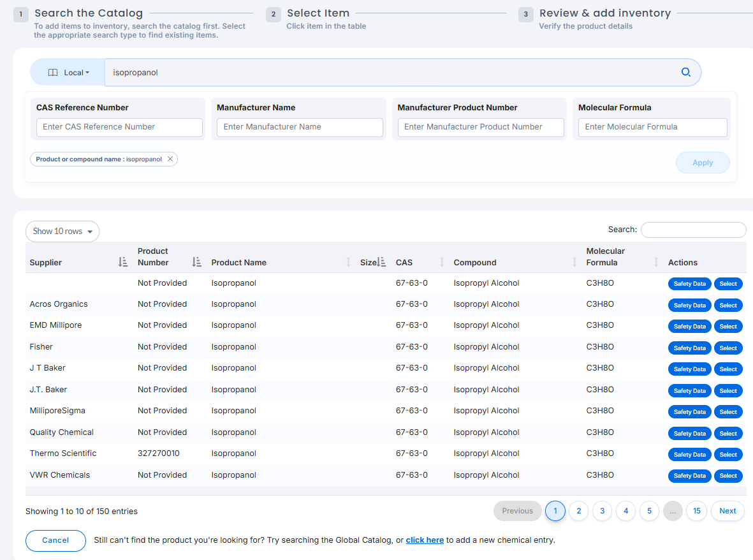Go to page 5 of results
This screenshot has width=753, height=560.
(649, 511)
